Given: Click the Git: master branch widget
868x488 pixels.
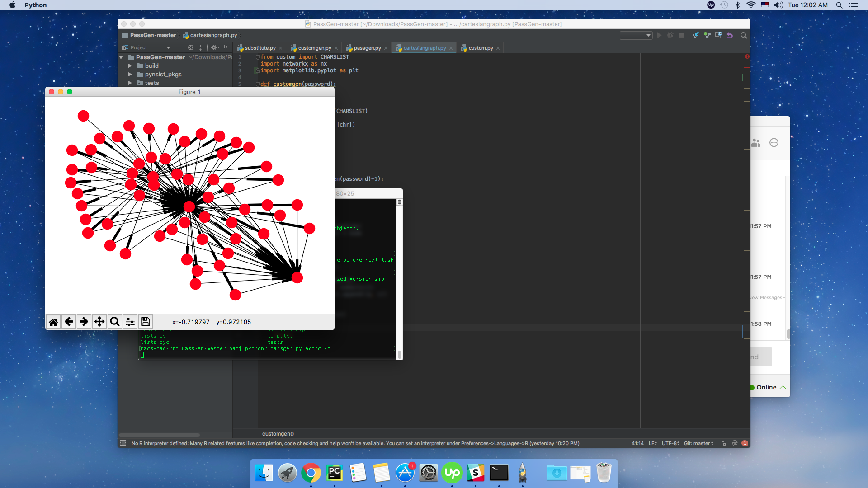Looking at the screenshot, I should [x=698, y=443].
